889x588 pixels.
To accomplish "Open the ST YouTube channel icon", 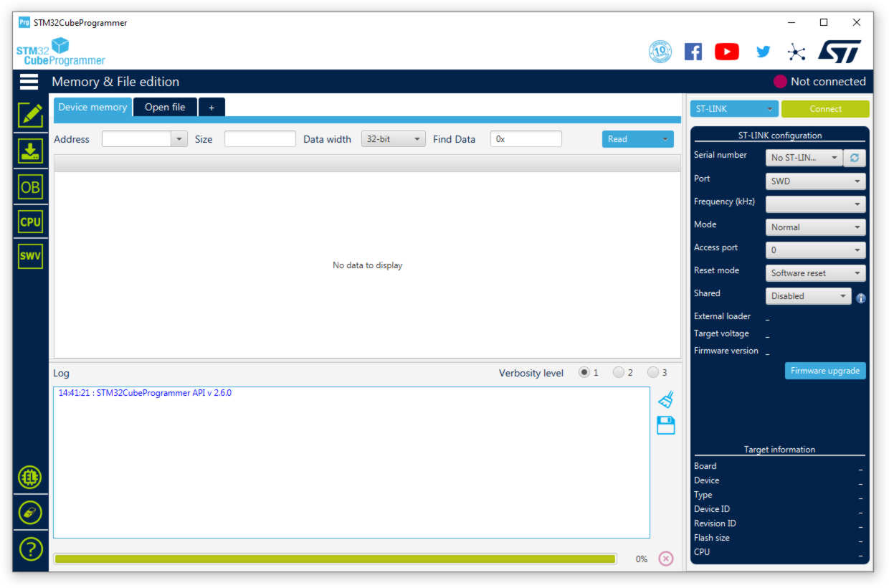I will (x=727, y=52).
